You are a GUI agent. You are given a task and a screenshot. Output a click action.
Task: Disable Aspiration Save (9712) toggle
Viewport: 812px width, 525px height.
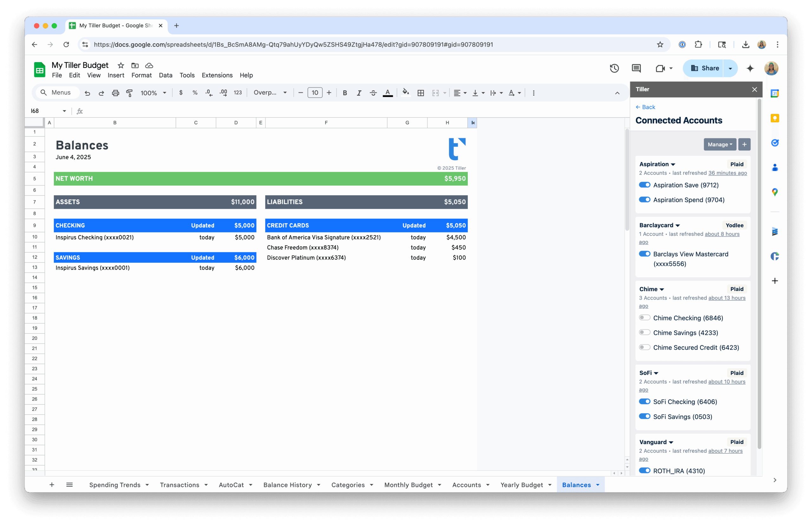point(645,185)
